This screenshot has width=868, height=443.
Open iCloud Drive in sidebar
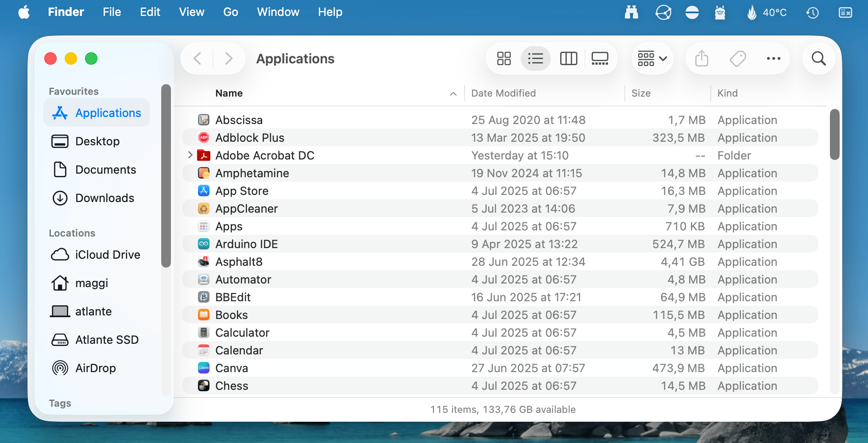(x=107, y=255)
